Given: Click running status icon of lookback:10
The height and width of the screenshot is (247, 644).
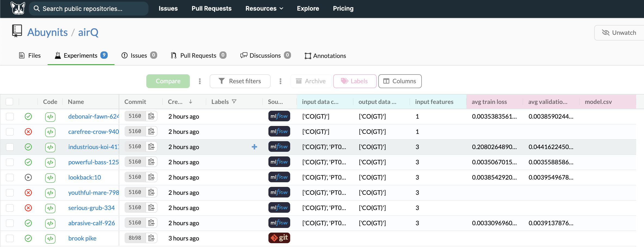Looking at the screenshot, I should coord(28,177).
